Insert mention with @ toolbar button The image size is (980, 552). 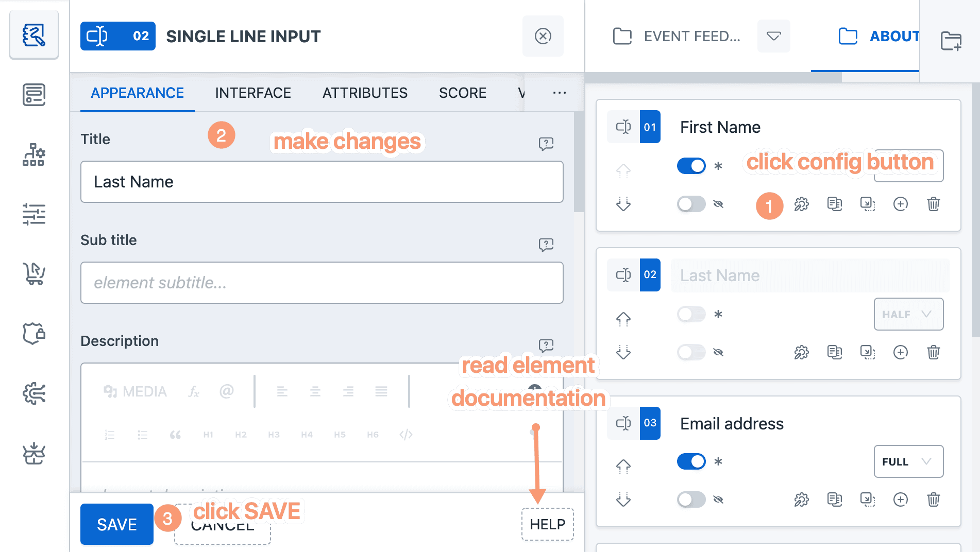click(227, 392)
